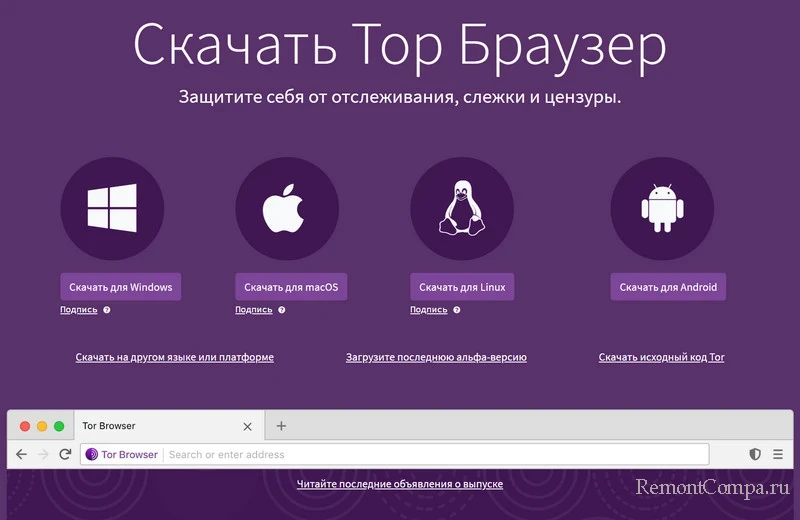Click the Скачать Tor Браузер heading
This screenshot has width=800, height=520.
tap(400, 47)
